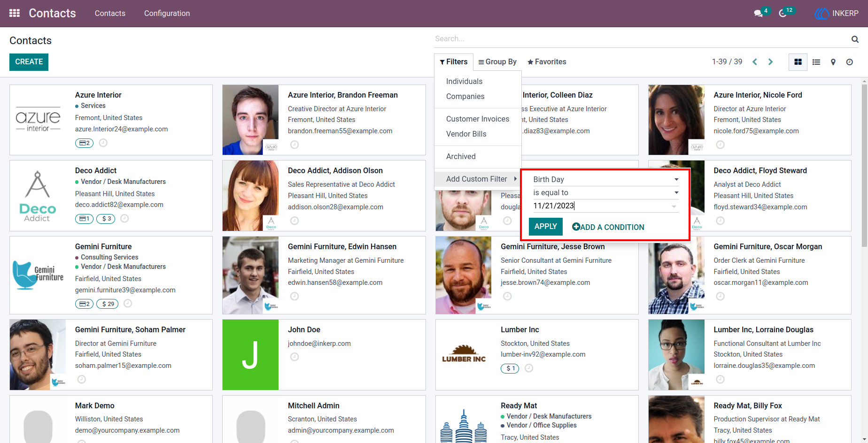Switch to list view
Viewport: 868px width, 443px height.
816,62
